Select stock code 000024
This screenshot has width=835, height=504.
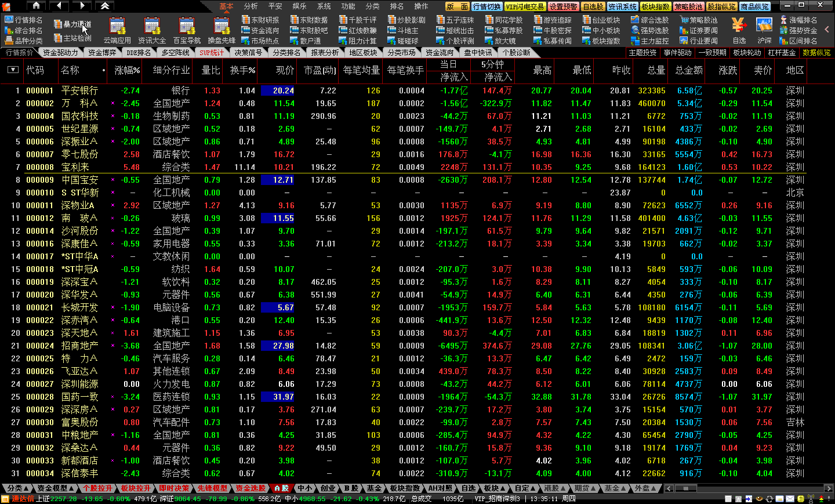click(39, 346)
